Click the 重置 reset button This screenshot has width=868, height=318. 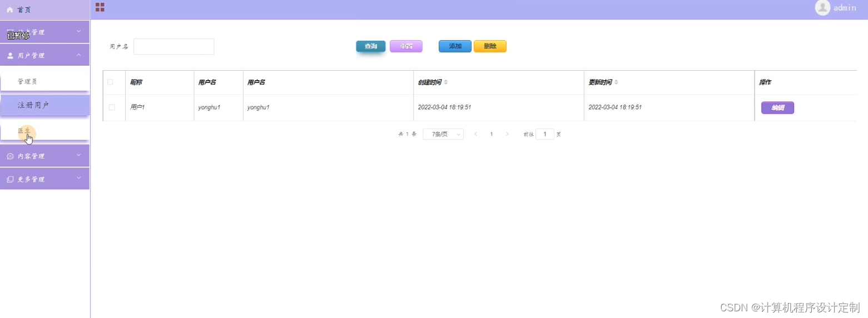(x=406, y=46)
